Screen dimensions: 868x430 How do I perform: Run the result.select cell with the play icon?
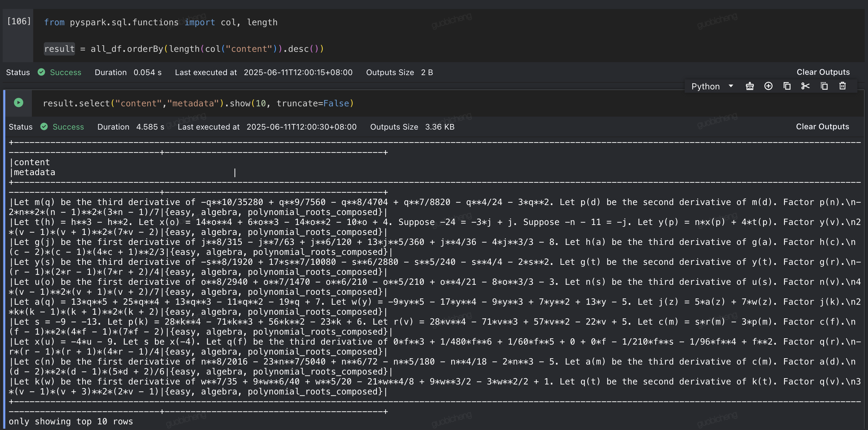[19, 103]
